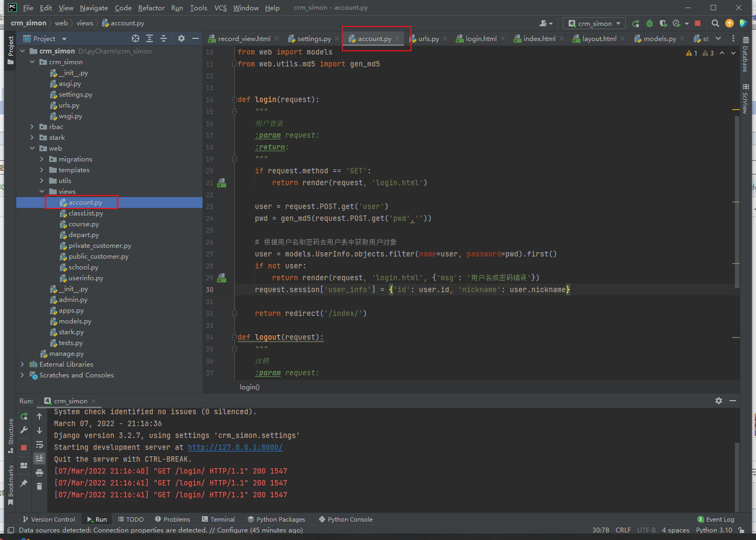Toggle soft-wrap in Run console
Image resolution: width=756 pixels, height=540 pixels.
[x=39, y=444]
